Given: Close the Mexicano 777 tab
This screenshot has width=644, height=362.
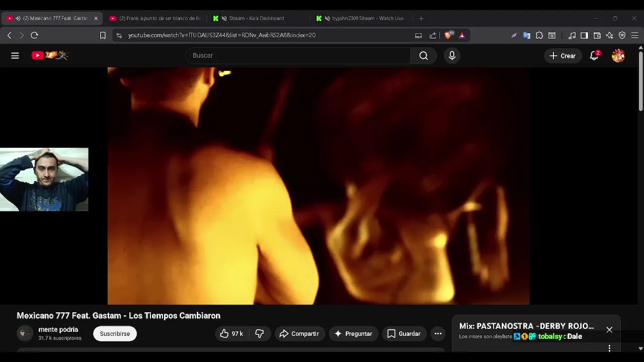Looking at the screenshot, I should [96, 18].
